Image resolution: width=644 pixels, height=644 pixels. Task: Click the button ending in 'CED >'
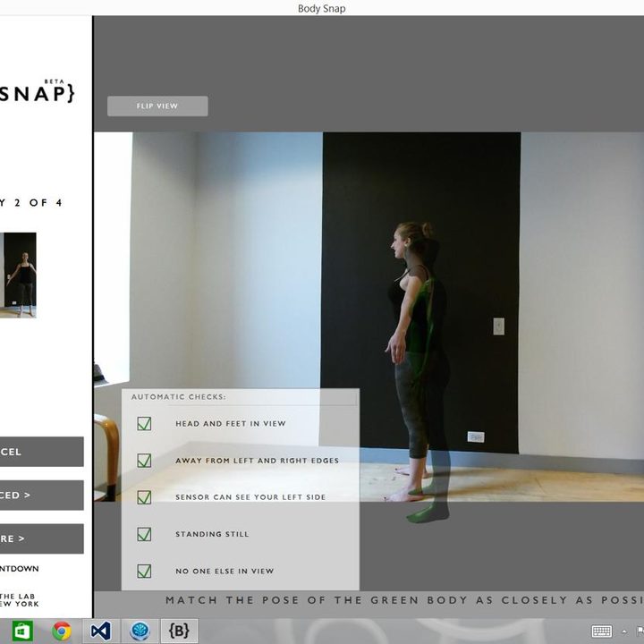(41, 495)
